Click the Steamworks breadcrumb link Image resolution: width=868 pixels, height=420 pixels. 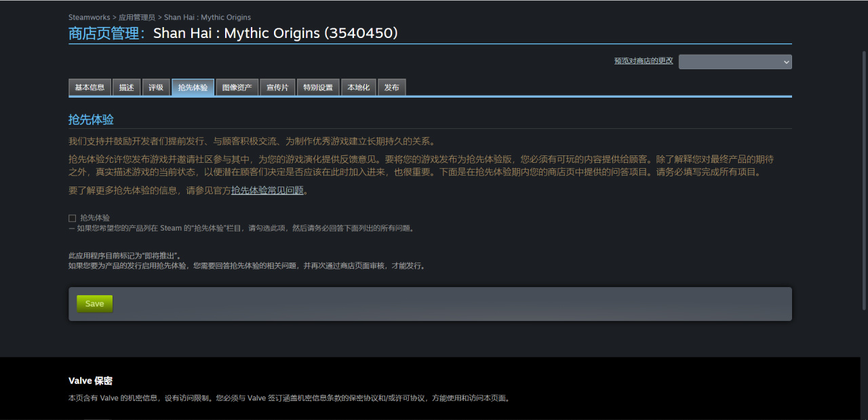(89, 17)
